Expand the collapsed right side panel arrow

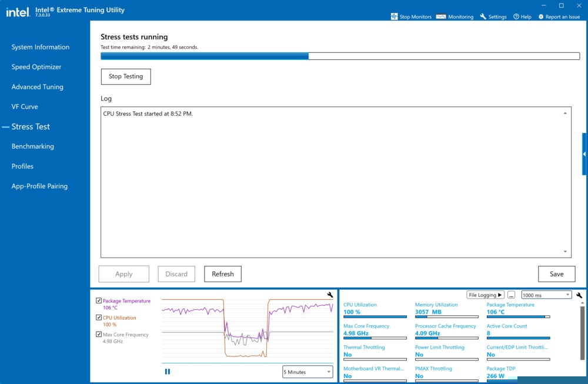584,154
